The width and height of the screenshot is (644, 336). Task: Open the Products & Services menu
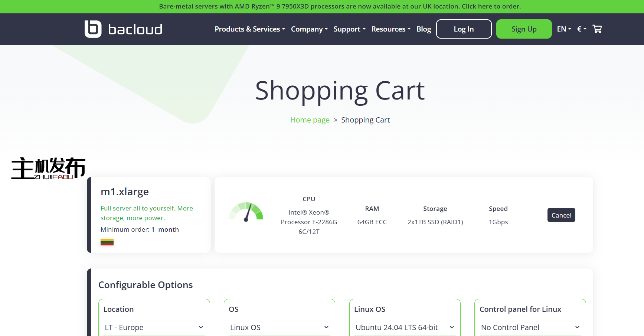coord(250,29)
